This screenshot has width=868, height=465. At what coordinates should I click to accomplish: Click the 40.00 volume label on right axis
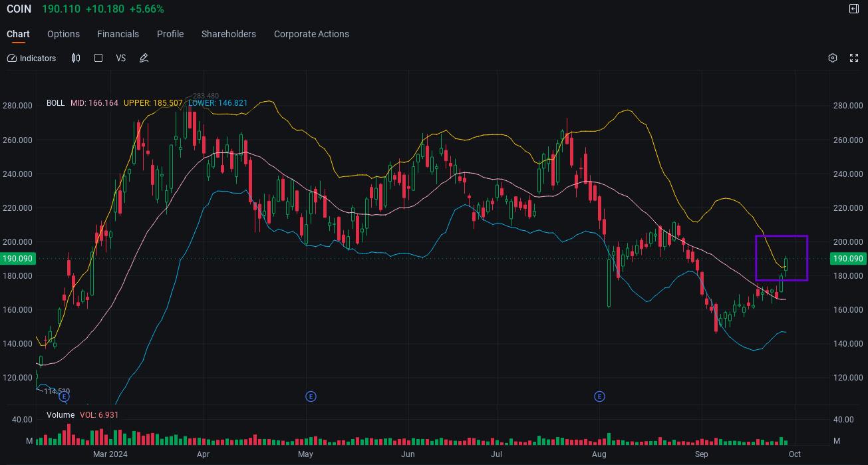tap(843, 420)
